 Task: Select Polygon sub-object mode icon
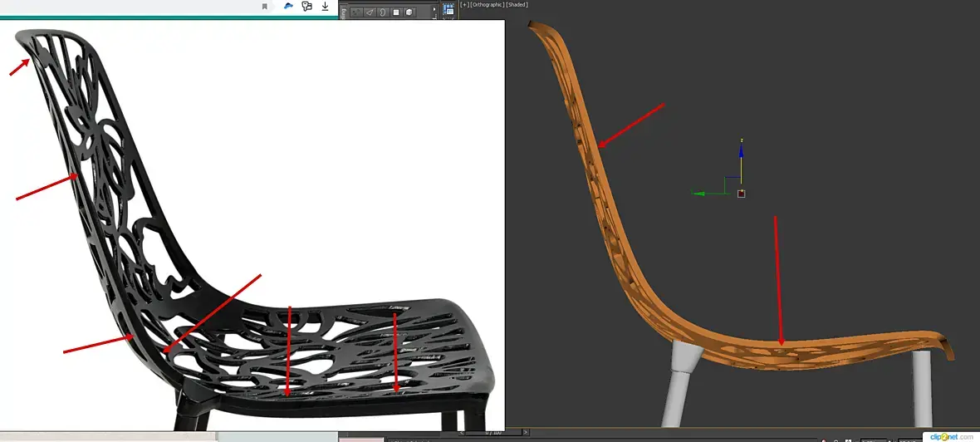point(396,12)
